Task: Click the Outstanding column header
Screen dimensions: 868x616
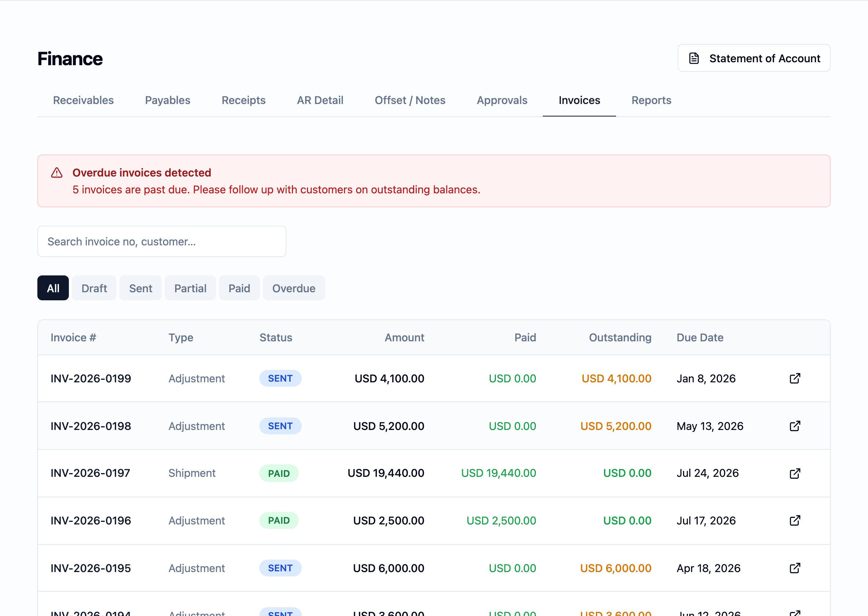Action: pyautogui.click(x=620, y=338)
